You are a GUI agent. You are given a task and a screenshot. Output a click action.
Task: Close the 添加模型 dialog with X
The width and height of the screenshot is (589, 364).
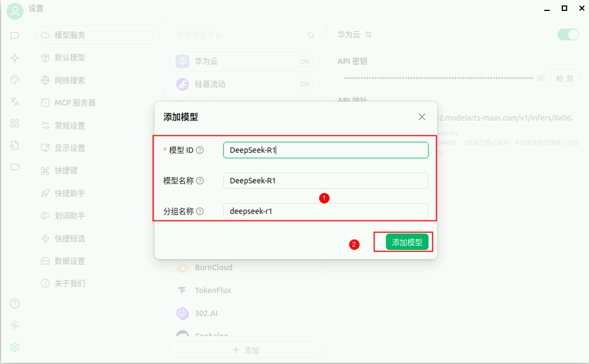(422, 117)
